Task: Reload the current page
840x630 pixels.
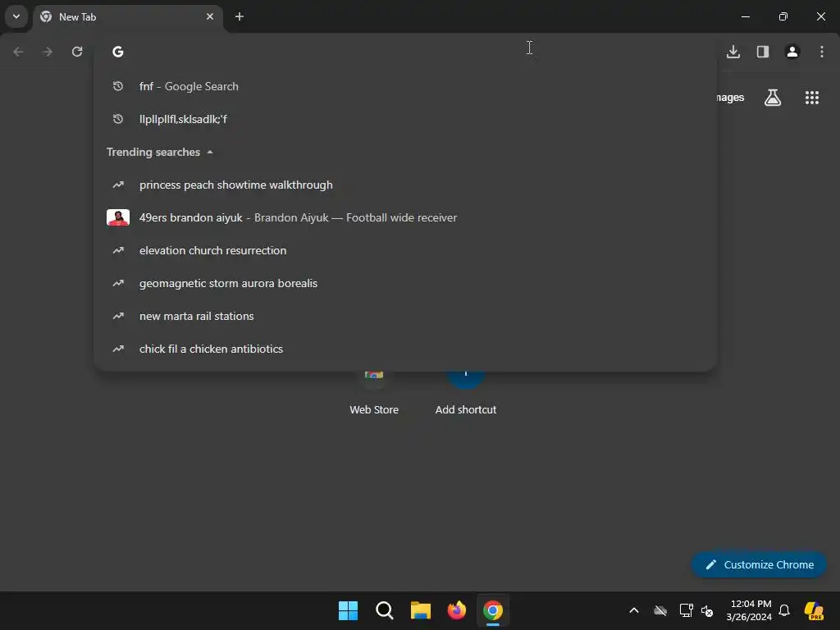Action: click(77, 52)
